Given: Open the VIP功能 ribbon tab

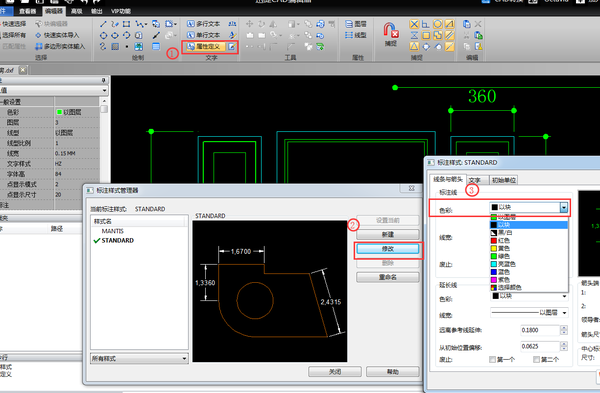Looking at the screenshot, I should [121, 11].
